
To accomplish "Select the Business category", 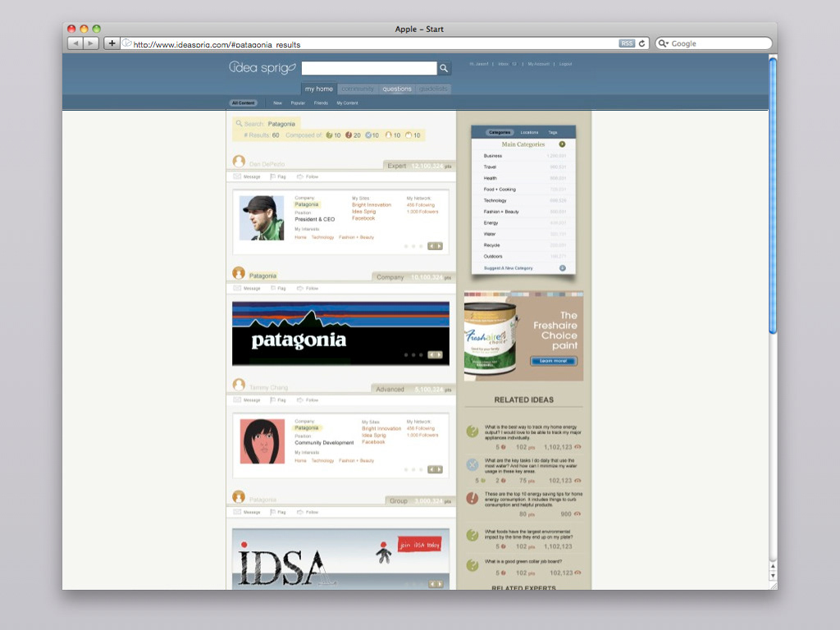I will pos(493,156).
